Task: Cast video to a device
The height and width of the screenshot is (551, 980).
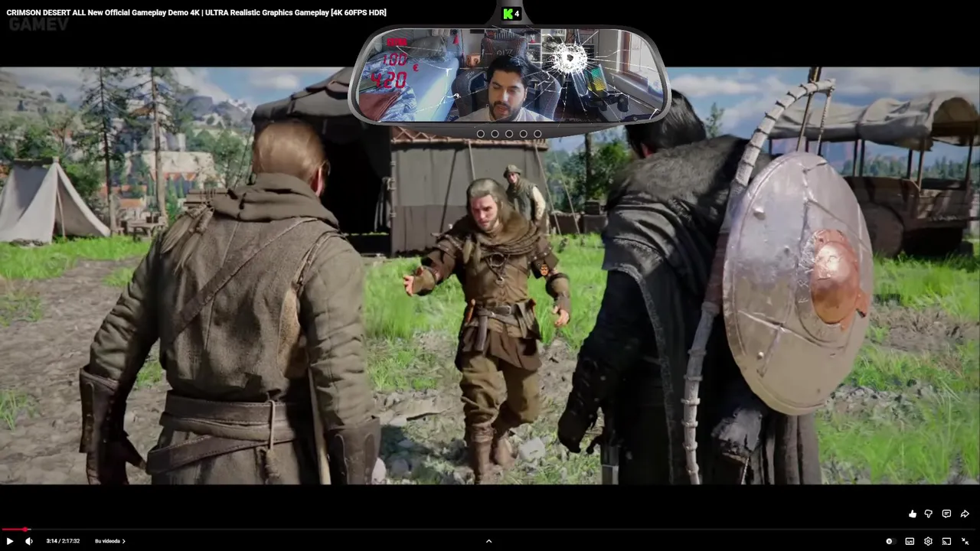Action: (x=946, y=541)
